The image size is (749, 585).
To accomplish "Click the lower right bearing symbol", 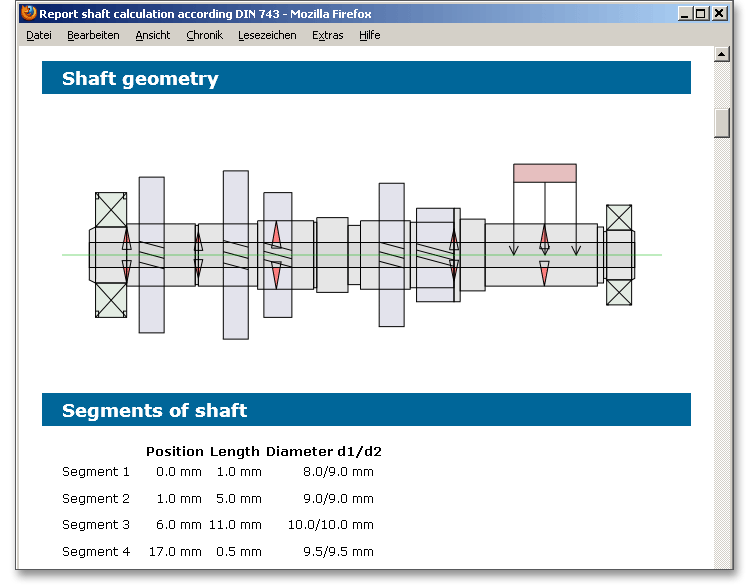I will tap(619, 293).
